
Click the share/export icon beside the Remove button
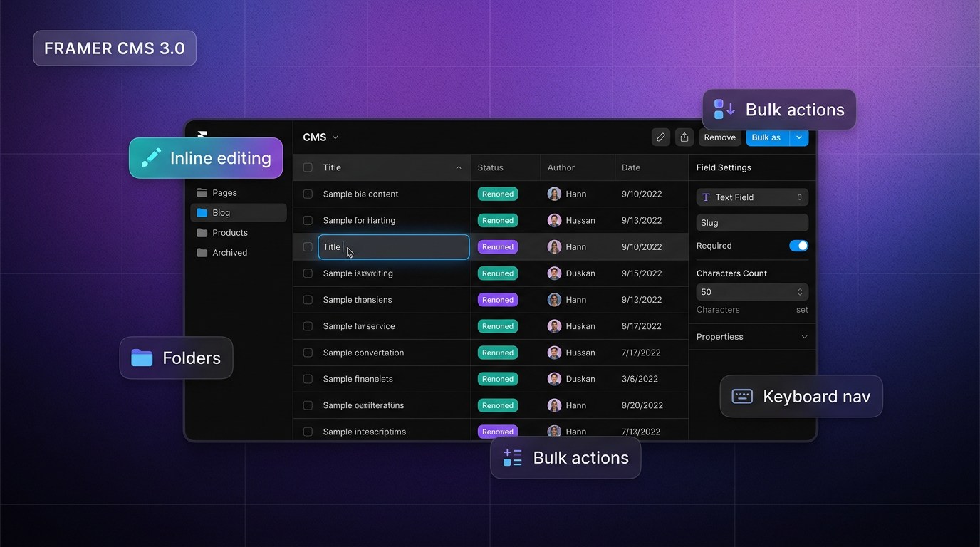pyautogui.click(x=684, y=137)
